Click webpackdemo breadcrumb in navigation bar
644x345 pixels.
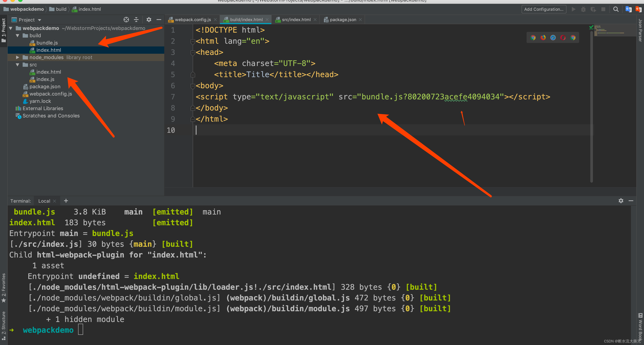tap(24, 9)
